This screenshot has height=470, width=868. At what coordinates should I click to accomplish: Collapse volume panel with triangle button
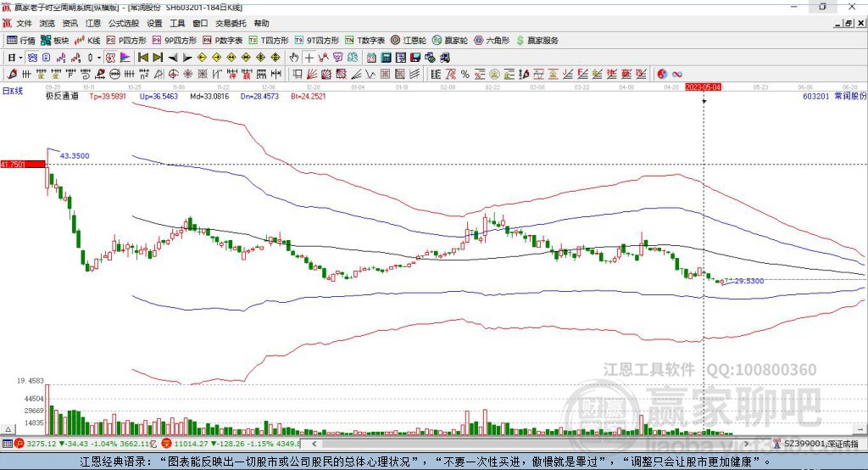tap(8, 429)
